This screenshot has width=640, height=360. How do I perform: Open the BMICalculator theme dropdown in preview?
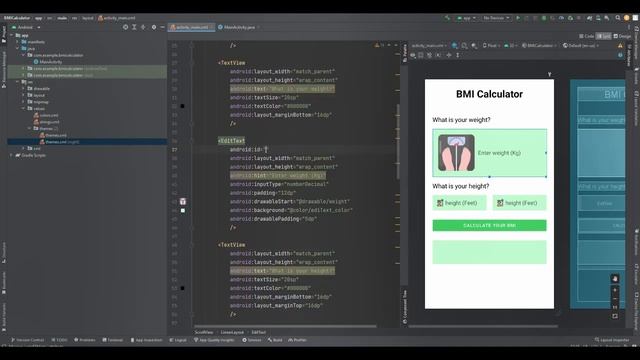[539, 46]
